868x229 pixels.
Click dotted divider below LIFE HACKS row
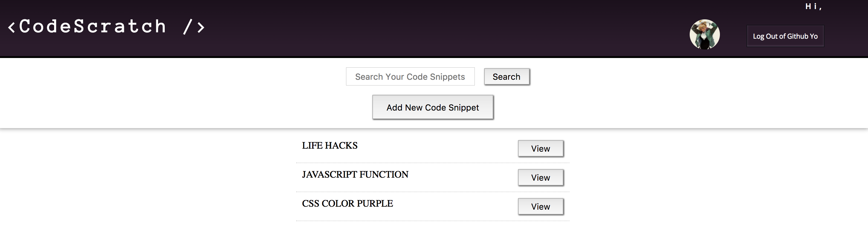[x=432, y=163]
